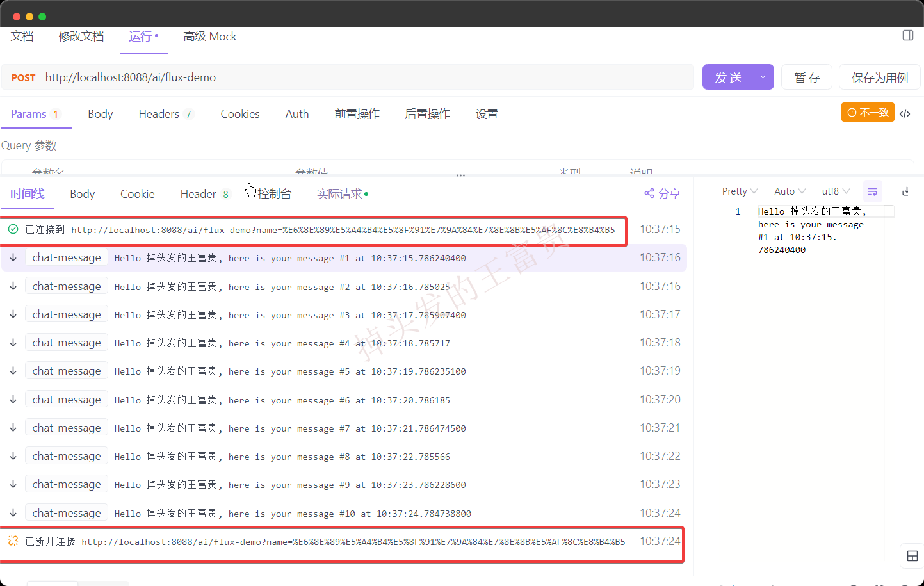Click timestamp 10:37:24 on message #10 row
Viewport: 924px width, 586px height.
[660, 513]
